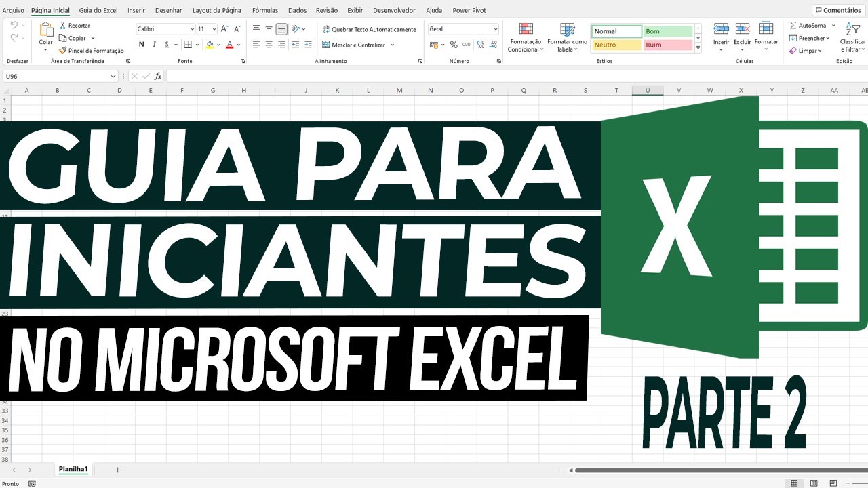Switch to the Fórmulas tab
Image resolution: width=868 pixels, height=488 pixels.
pyautogui.click(x=265, y=11)
